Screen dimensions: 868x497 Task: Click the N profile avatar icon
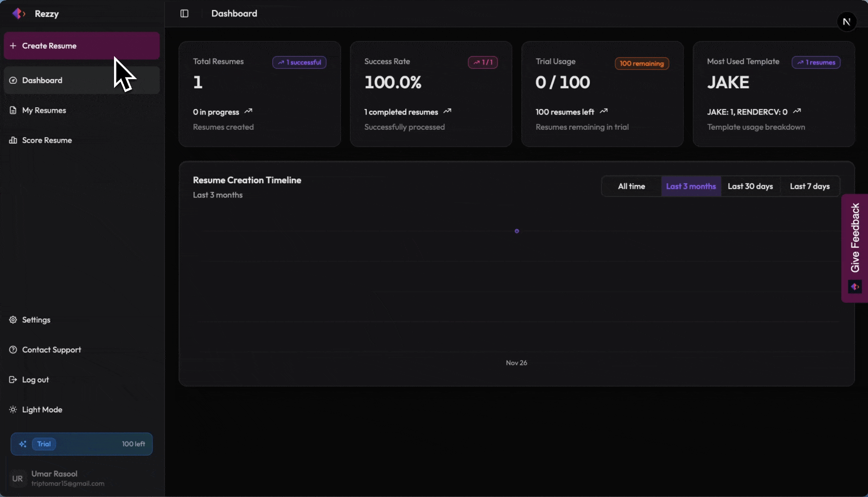[846, 22]
